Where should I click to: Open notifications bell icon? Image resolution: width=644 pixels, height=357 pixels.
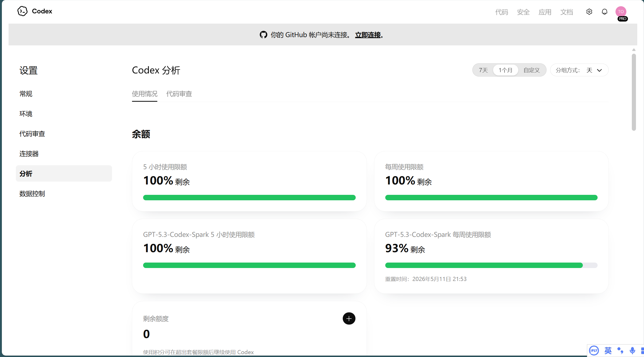[x=604, y=12]
